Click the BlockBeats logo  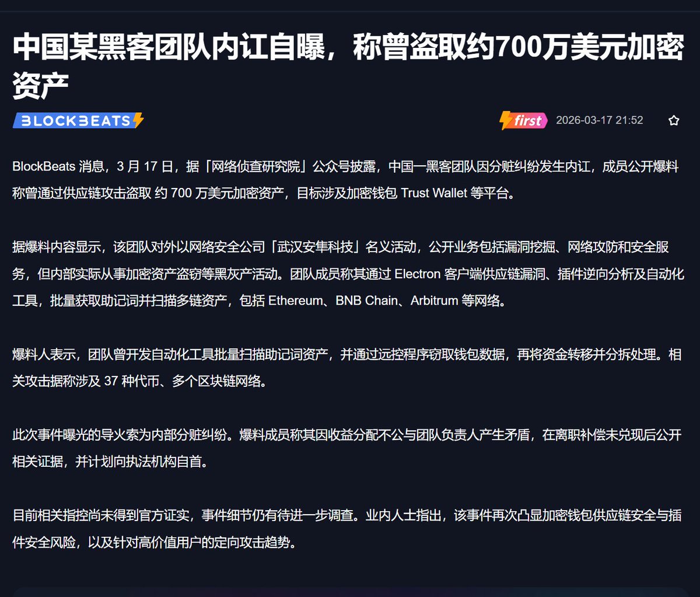(x=78, y=121)
